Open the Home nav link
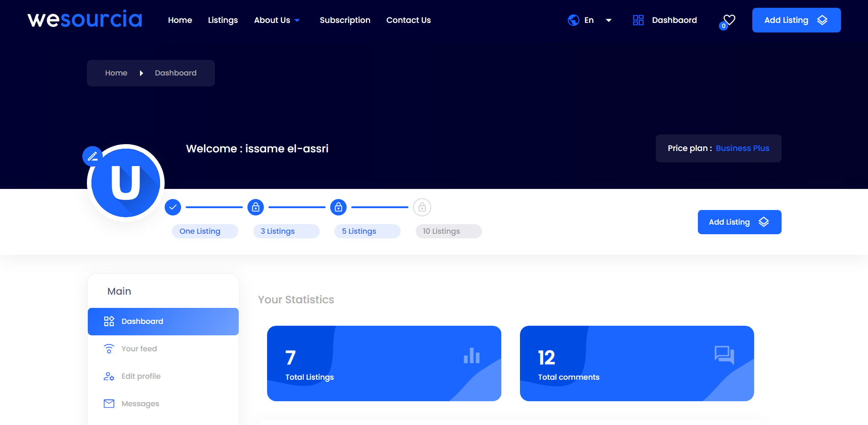Screen dimensions: 868x425 [180, 20]
